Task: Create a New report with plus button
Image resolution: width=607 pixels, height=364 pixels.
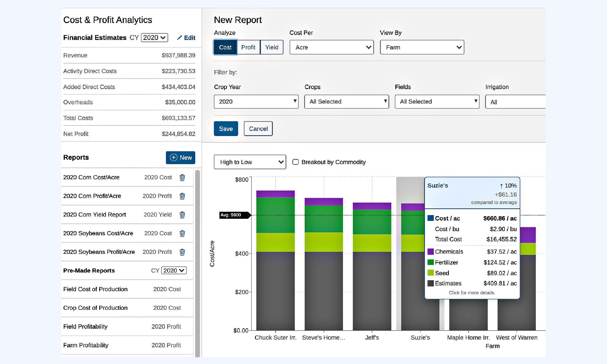Action: pyautogui.click(x=181, y=157)
